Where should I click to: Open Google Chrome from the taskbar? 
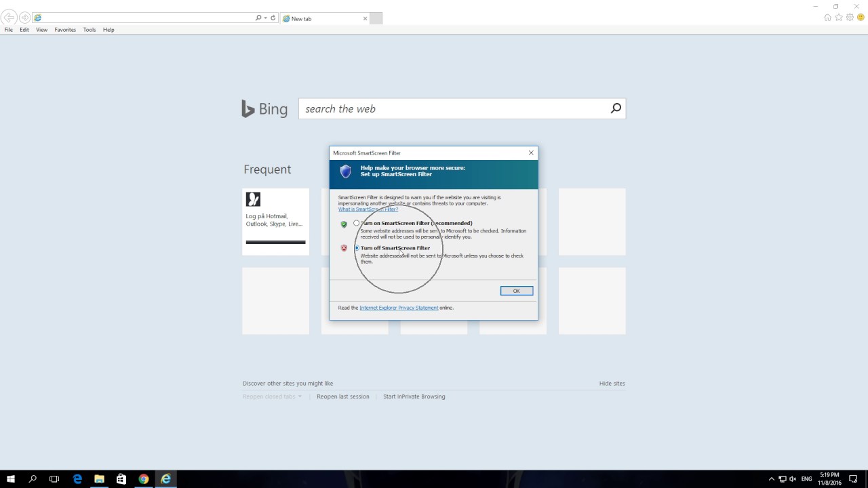coord(143,479)
